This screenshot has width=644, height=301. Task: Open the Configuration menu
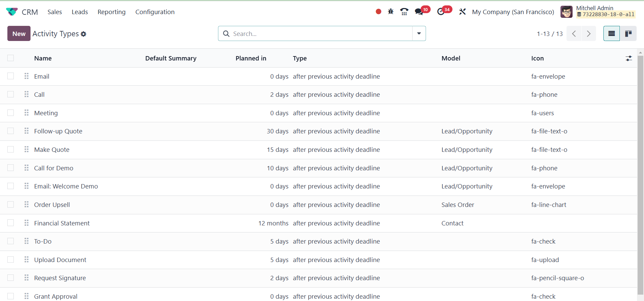[x=155, y=12]
